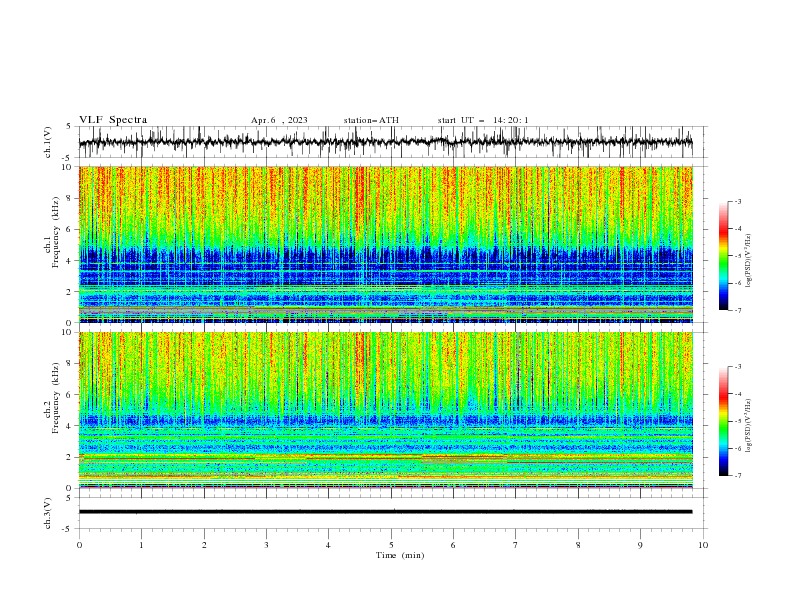The width and height of the screenshot is (792, 612).
Task: Click the ch.1 spectrogram panel
Action: click(385, 244)
